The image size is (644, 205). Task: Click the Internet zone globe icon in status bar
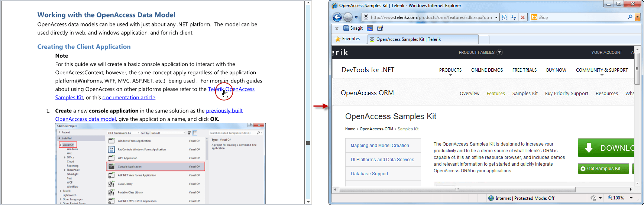pos(491,198)
